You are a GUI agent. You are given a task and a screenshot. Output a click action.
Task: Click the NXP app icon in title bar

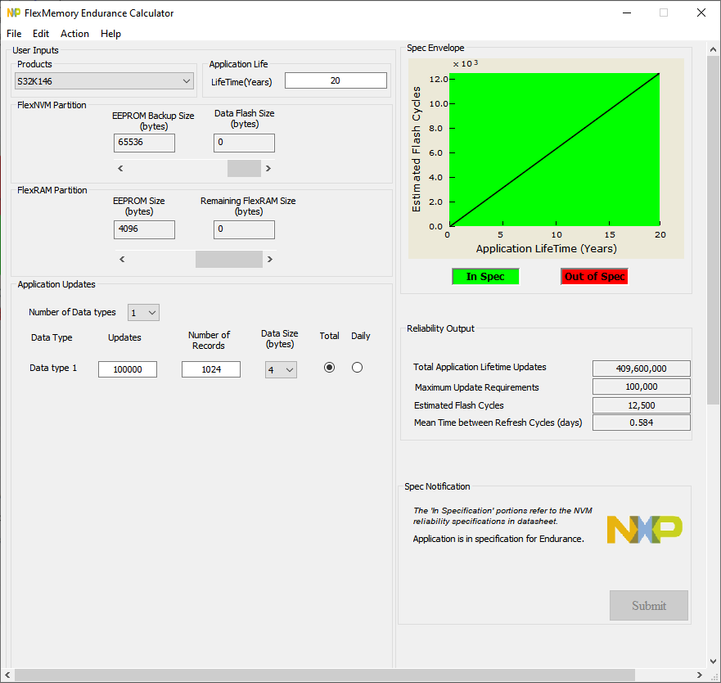[13, 13]
